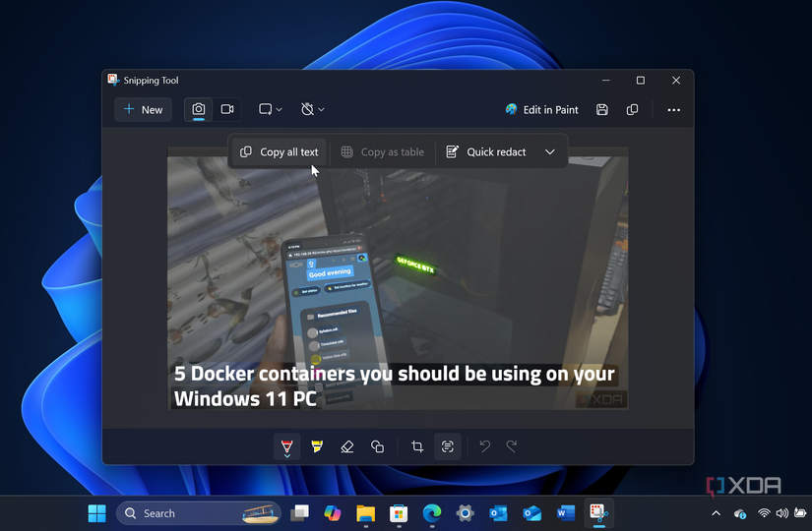Click the taskbar Search box

[199, 513]
